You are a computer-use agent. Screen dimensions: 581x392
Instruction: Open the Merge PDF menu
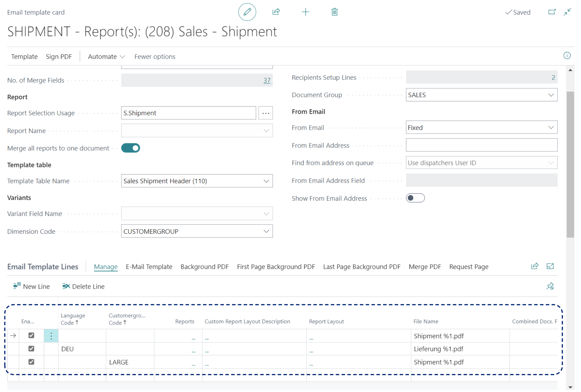point(425,267)
